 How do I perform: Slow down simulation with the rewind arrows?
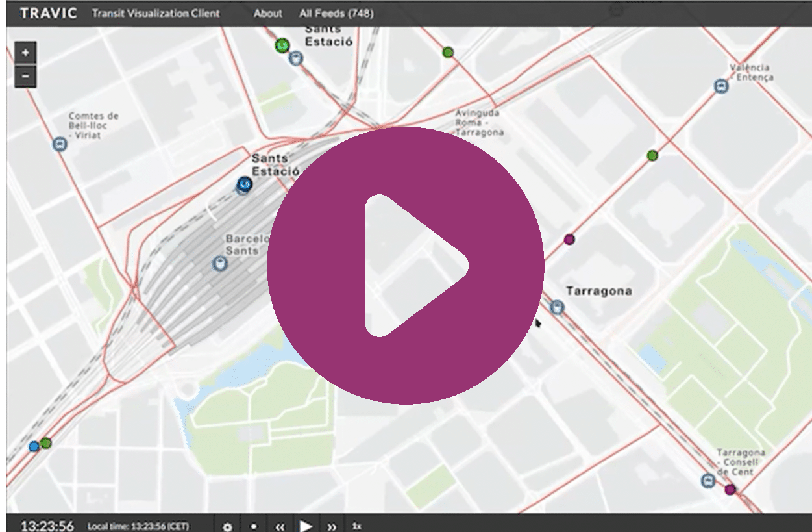click(280, 527)
